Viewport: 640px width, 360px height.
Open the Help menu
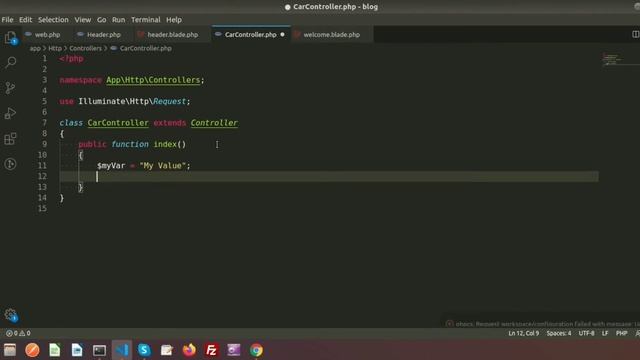pyautogui.click(x=174, y=20)
